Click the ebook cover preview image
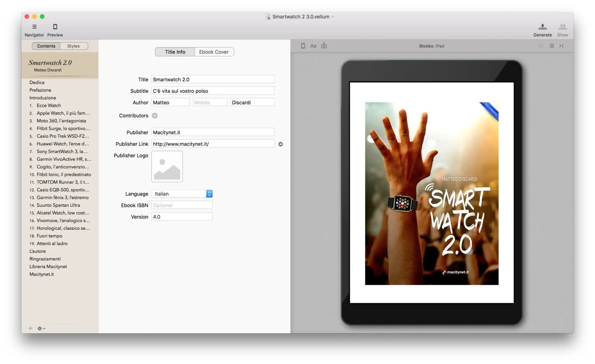595x364 pixels. coord(431,193)
